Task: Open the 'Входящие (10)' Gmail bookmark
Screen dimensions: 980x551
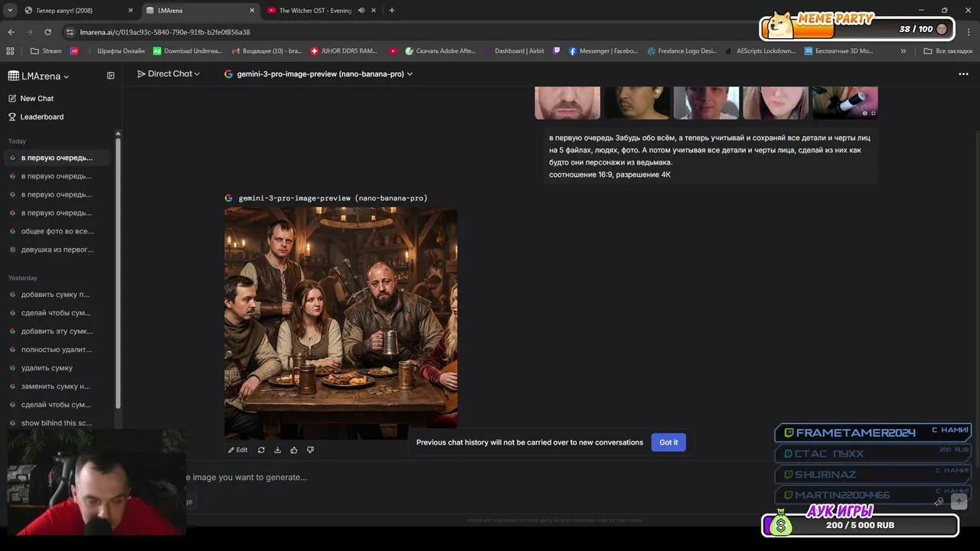Action: click(266, 51)
